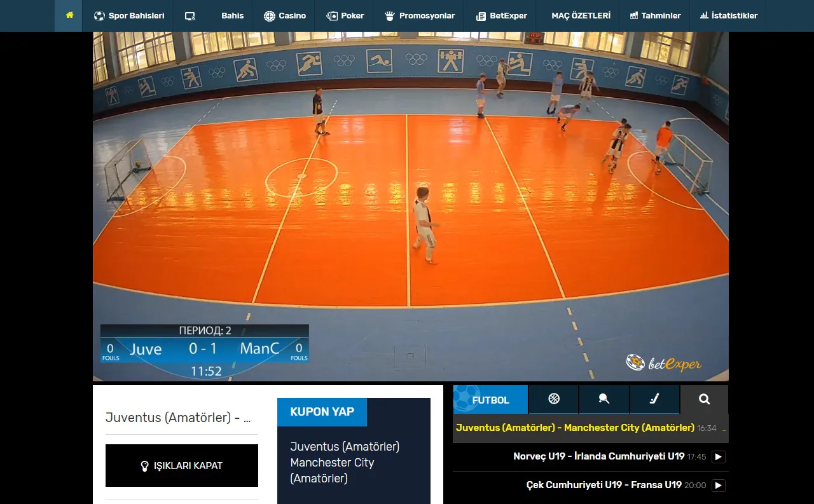Click the home icon in navigation bar
Screen dimensions: 814x504
[x=69, y=15]
